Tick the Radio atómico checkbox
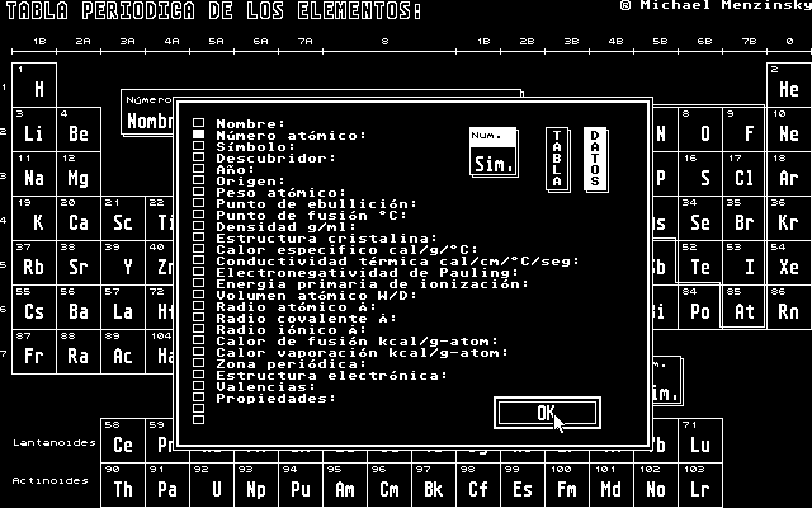Viewport: 812px width, 508px height. click(x=199, y=305)
